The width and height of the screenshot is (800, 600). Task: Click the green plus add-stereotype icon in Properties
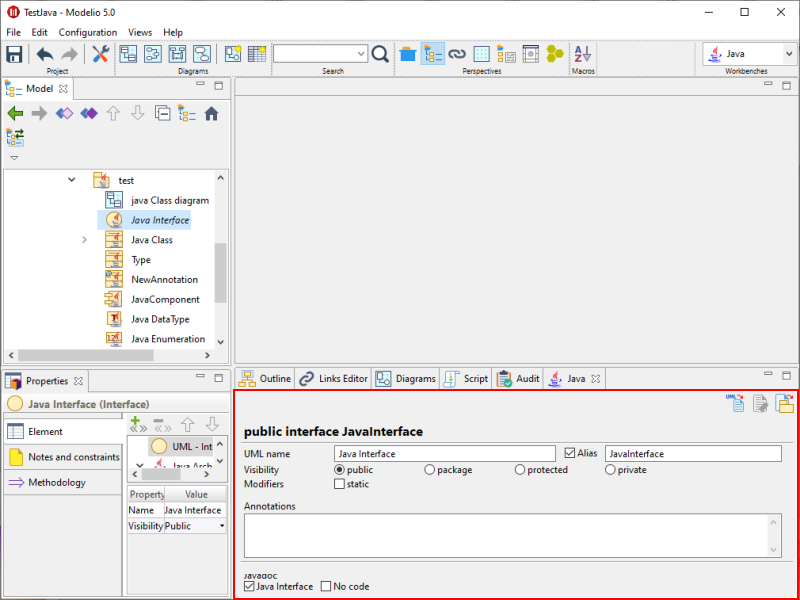[x=136, y=424]
